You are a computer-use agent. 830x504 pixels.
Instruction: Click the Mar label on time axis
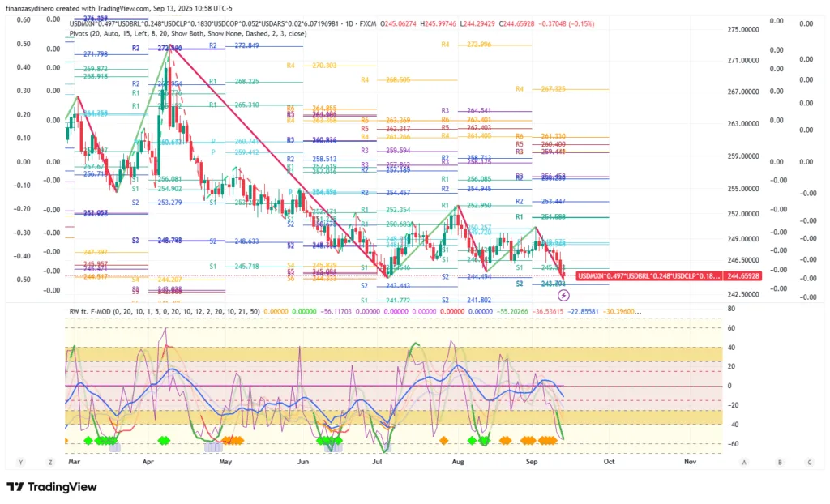click(x=74, y=462)
